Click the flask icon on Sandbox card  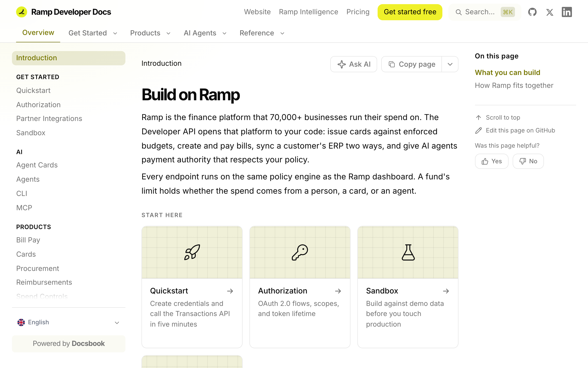[x=408, y=252]
